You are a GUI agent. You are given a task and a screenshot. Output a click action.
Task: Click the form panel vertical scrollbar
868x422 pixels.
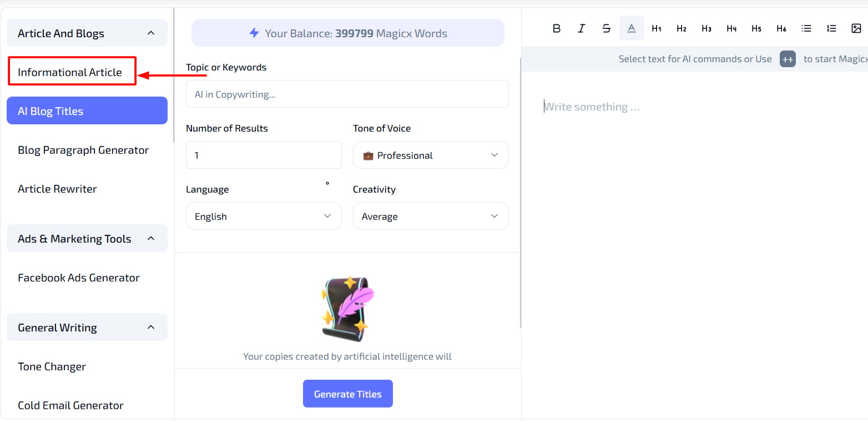(x=521, y=192)
